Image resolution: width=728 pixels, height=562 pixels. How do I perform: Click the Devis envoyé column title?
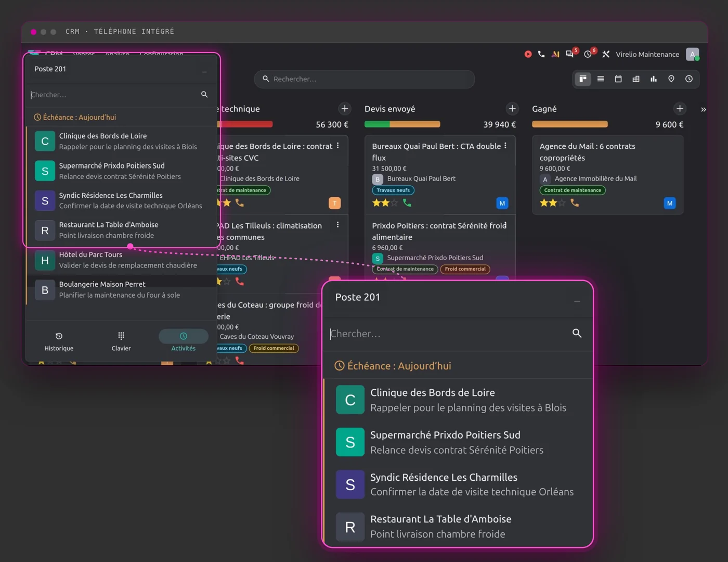(x=390, y=109)
